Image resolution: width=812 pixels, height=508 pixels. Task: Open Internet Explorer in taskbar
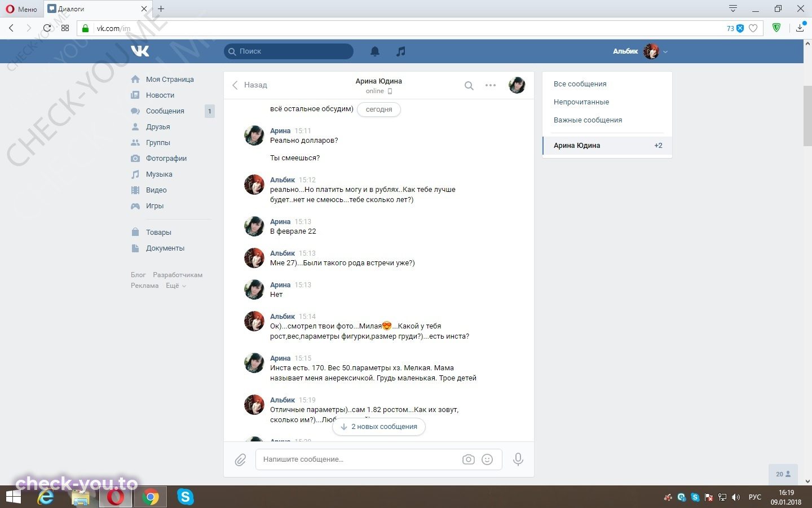(x=46, y=497)
